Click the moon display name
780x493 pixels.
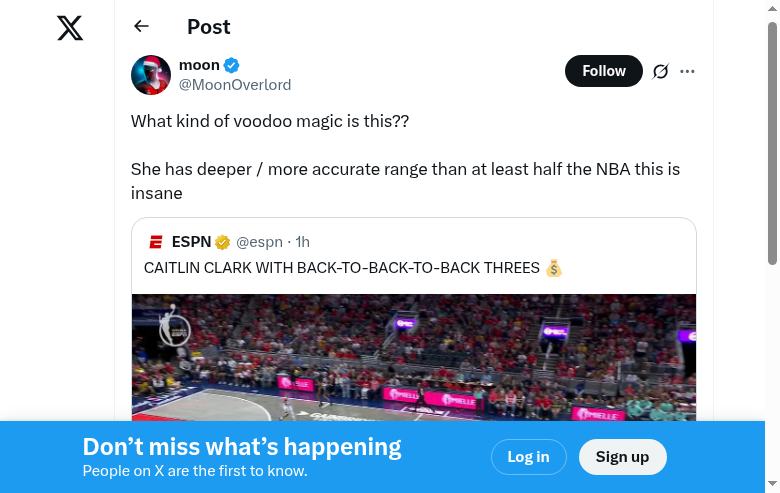coord(199,65)
